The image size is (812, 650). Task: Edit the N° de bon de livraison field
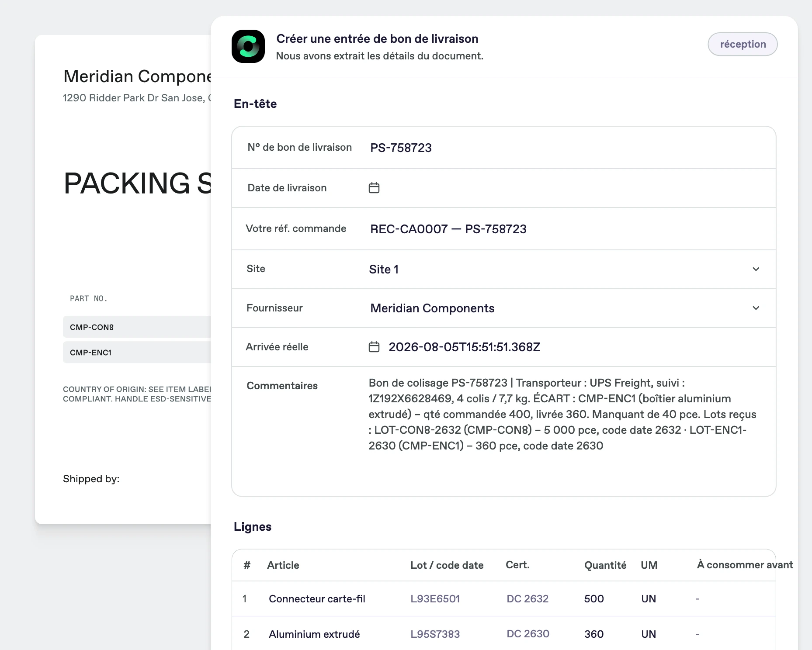click(504, 148)
